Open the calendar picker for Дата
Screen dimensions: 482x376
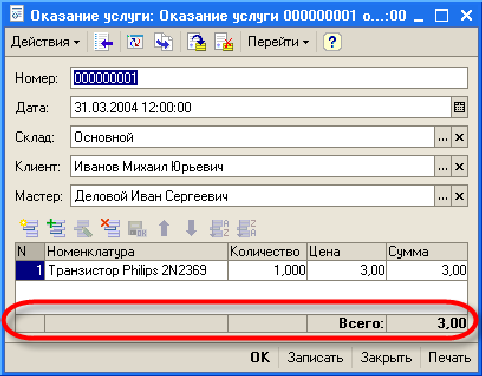460,107
